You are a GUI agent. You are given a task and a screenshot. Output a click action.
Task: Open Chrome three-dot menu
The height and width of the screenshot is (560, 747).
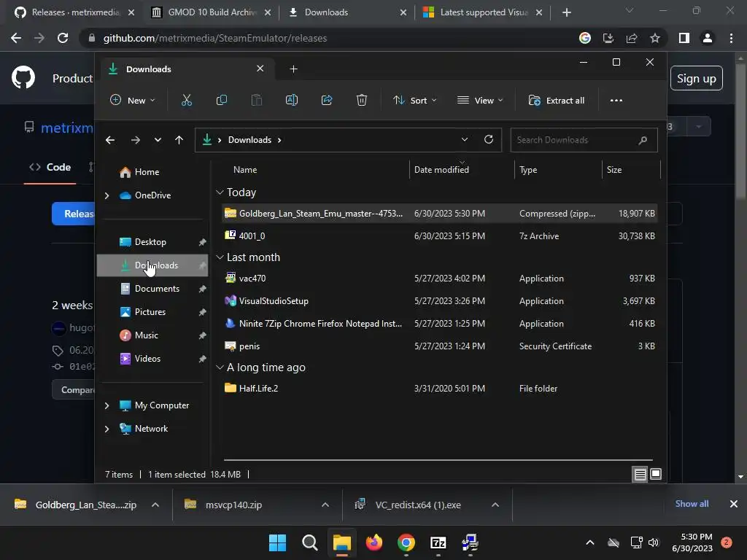point(731,38)
